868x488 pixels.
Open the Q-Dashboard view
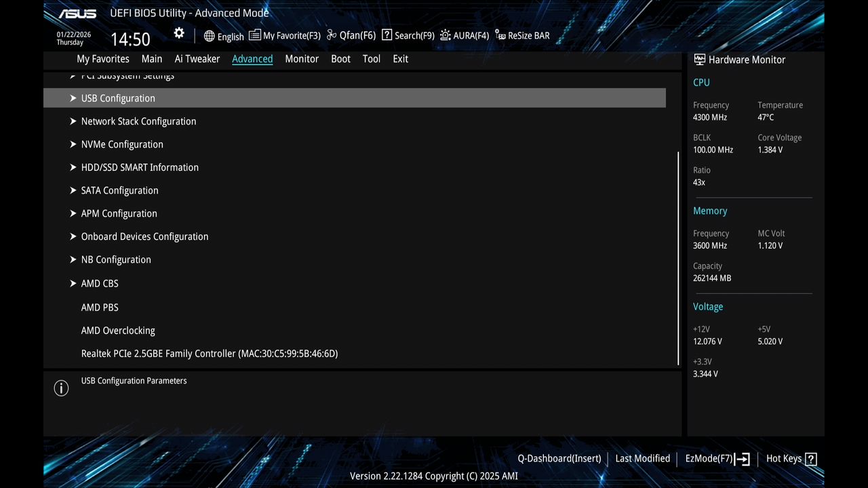(x=559, y=458)
